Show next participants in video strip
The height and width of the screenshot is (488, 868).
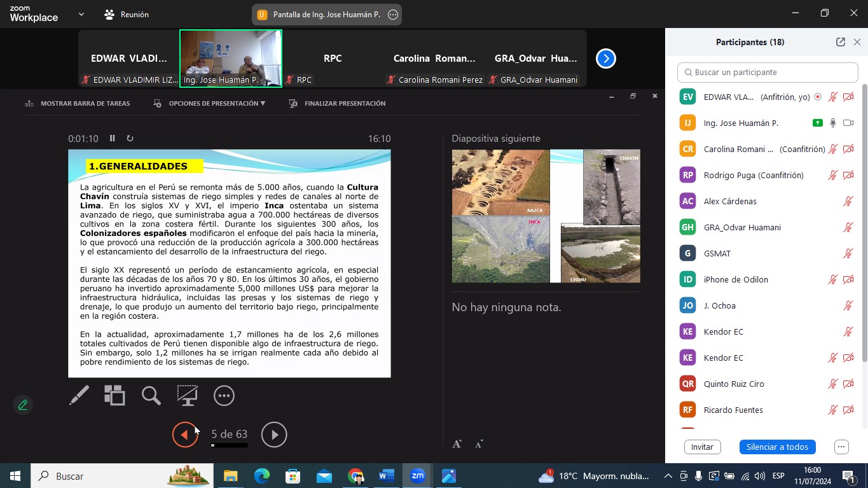[x=605, y=59]
